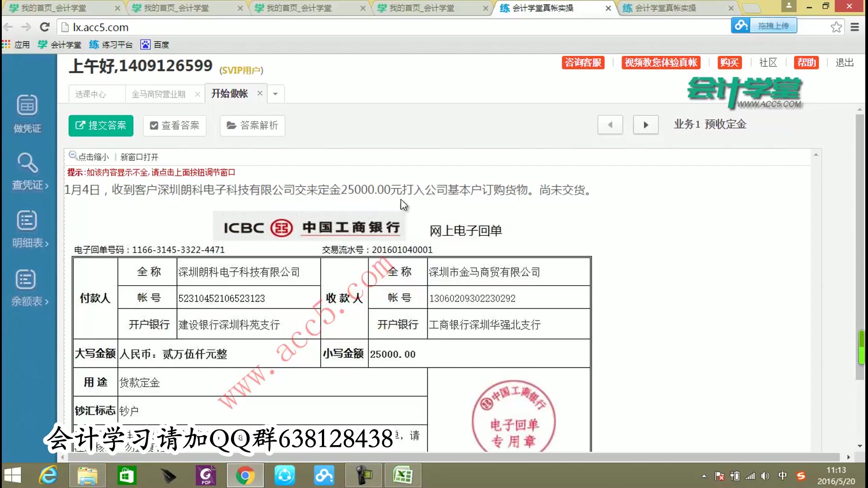Open SHAREit from the taskbar
This screenshot has height=488, width=868.
(x=284, y=475)
